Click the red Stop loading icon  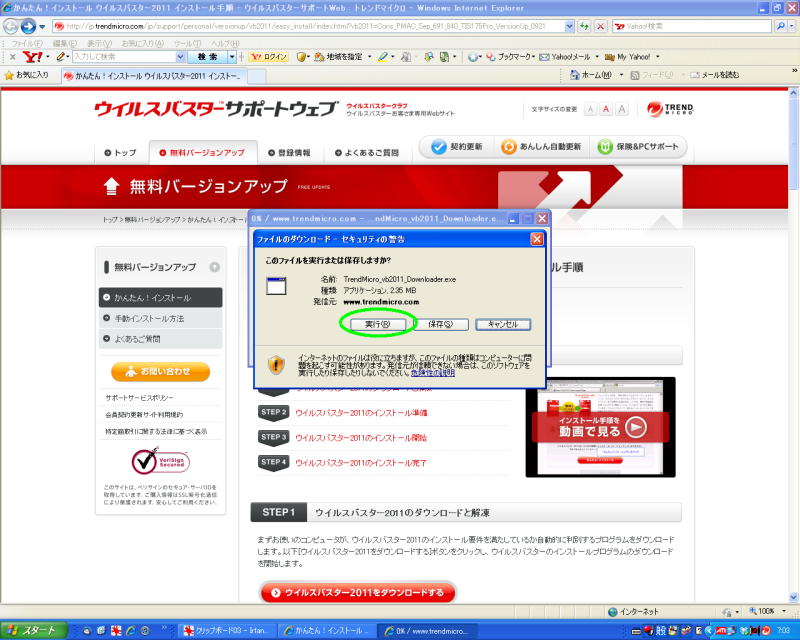pos(601,26)
